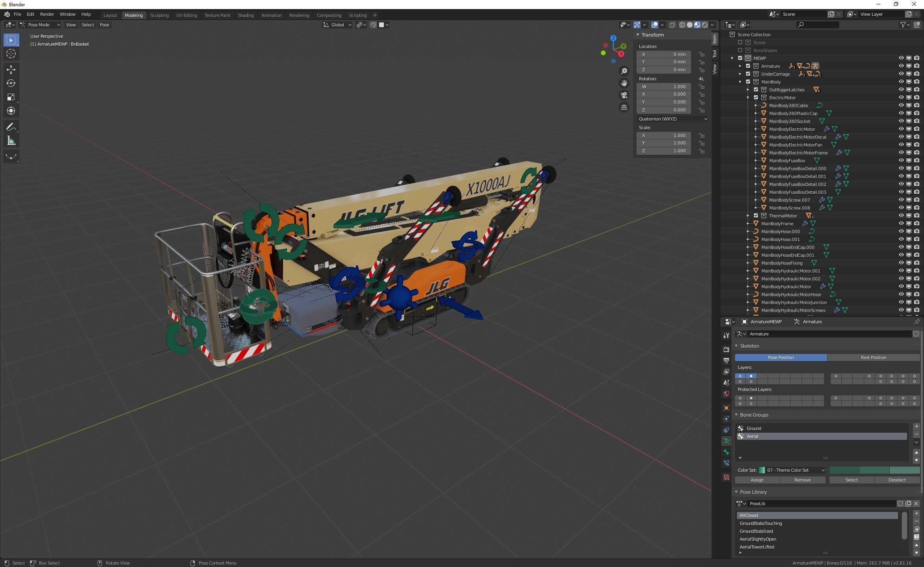Click the Scale X value field
Viewport: 924px width, 567px height.
664,135
